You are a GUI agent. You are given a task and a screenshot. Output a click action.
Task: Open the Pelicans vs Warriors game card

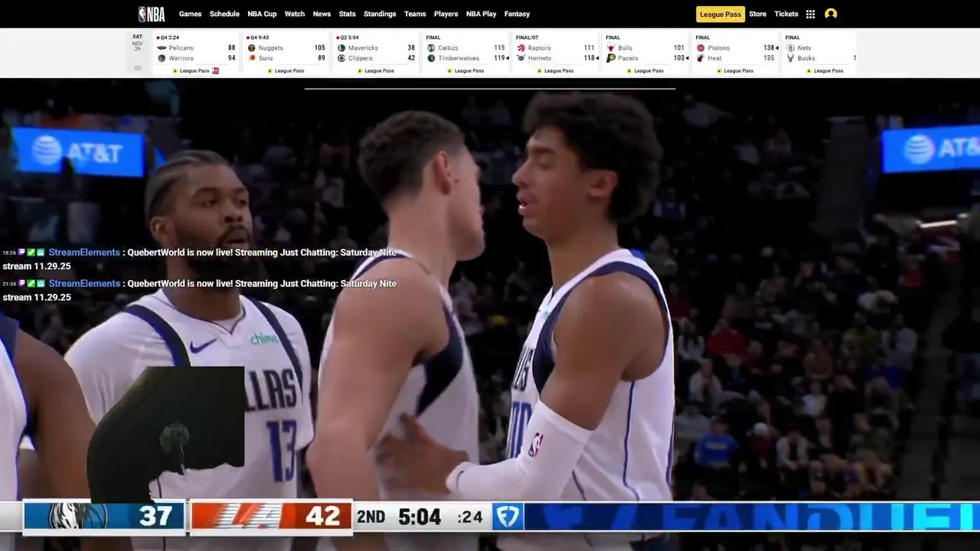pyautogui.click(x=197, y=53)
